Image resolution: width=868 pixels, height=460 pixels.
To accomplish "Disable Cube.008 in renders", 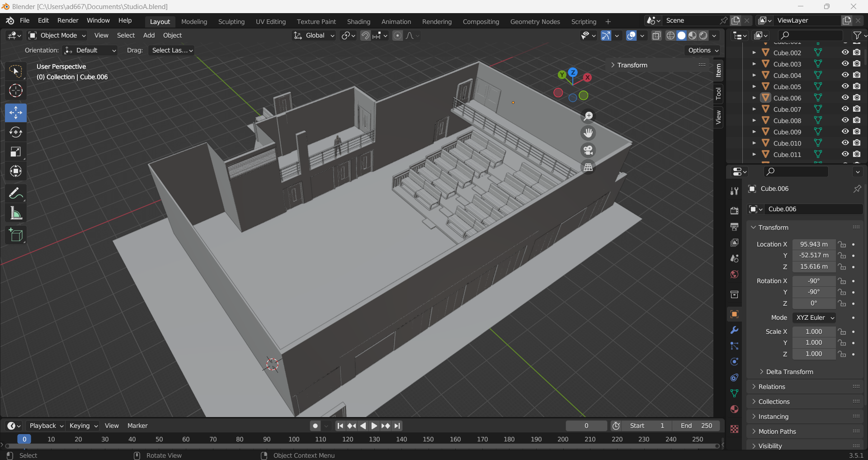I will pos(857,120).
